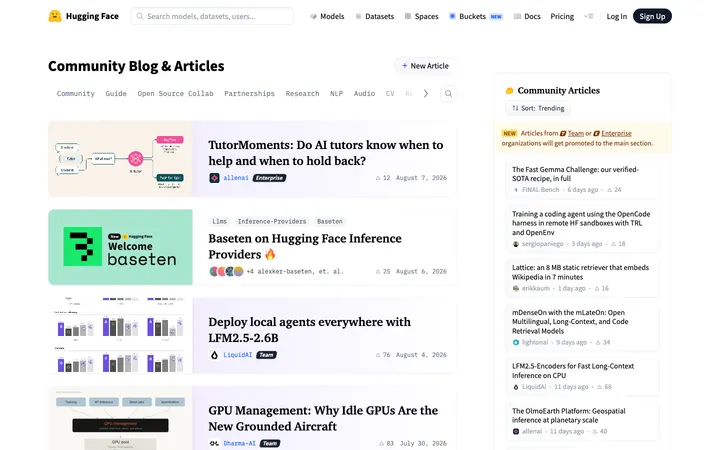Click the Enterprise link in the promo notice
720x450 pixels.
click(616, 133)
